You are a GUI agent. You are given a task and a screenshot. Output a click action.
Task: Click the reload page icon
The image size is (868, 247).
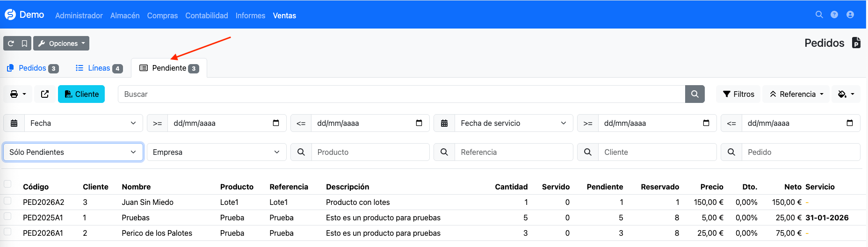pyautogui.click(x=11, y=44)
